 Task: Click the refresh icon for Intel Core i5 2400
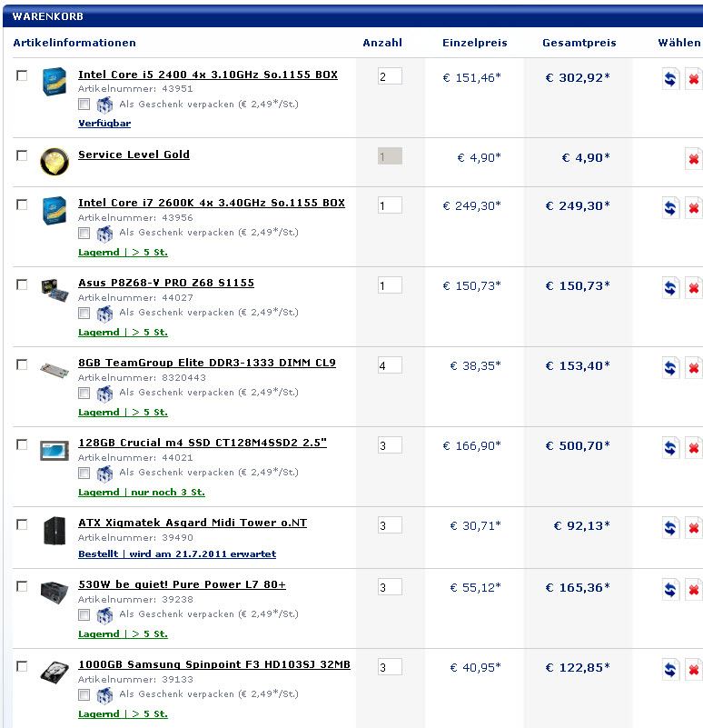670,79
